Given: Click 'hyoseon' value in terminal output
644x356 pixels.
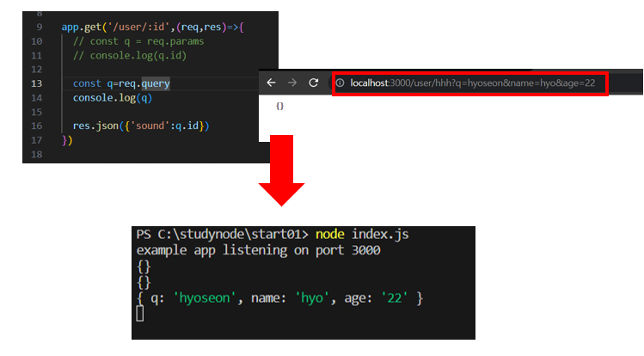Looking at the screenshot, I should (x=205, y=298).
